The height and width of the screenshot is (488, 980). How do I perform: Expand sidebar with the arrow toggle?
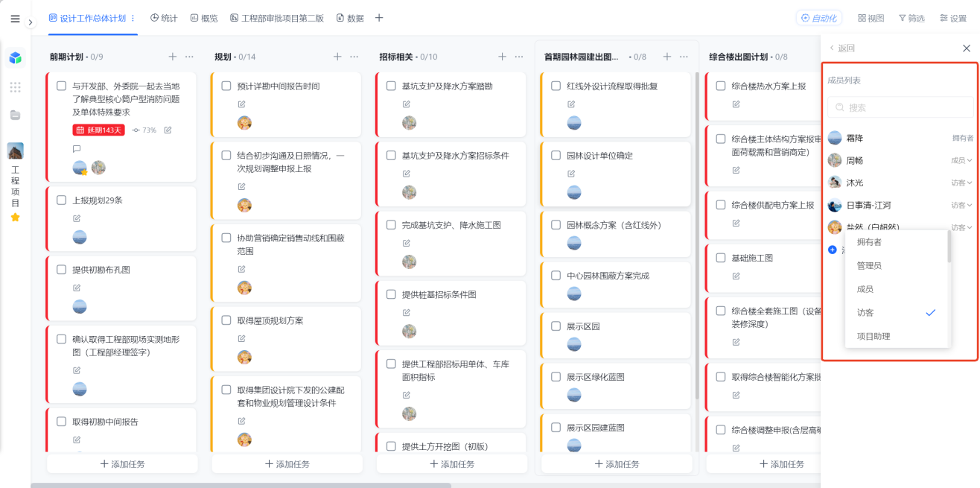point(31,22)
